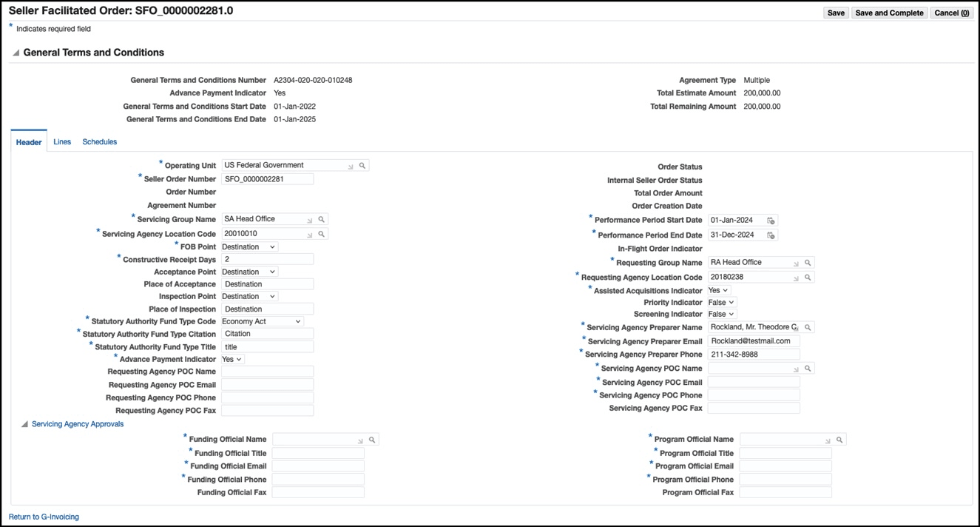The width and height of the screenshot is (980, 527).
Task: Open Performance Period Start Date calendar picker
Action: pyautogui.click(x=771, y=221)
